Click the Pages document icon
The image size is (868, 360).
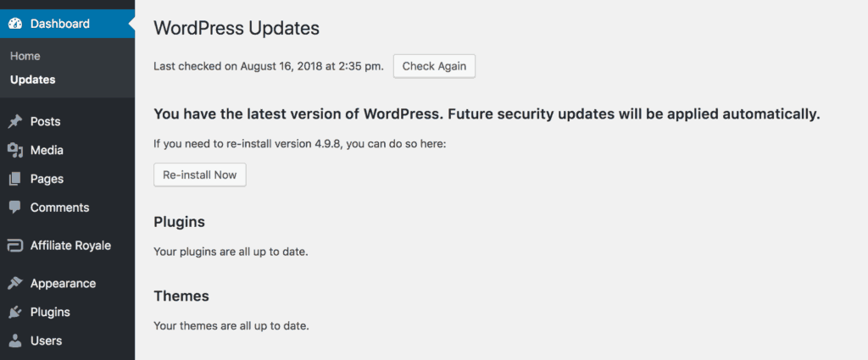(15, 180)
